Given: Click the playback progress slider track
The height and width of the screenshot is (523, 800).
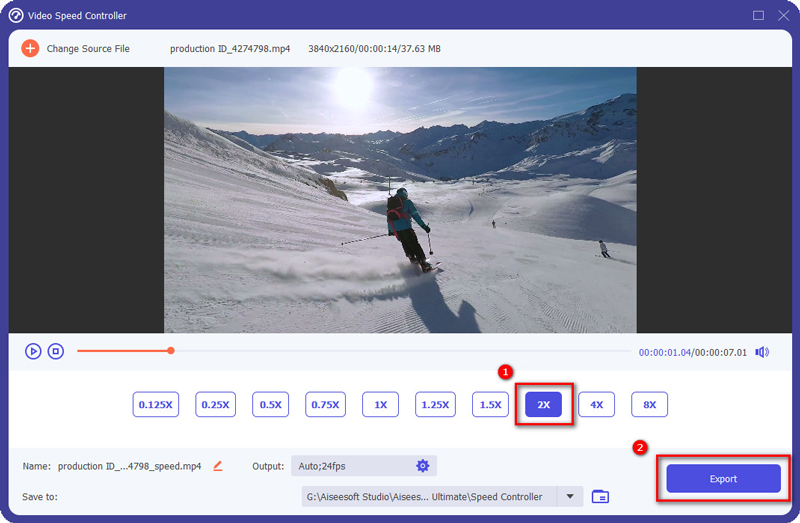Looking at the screenshot, I should click(x=400, y=351).
